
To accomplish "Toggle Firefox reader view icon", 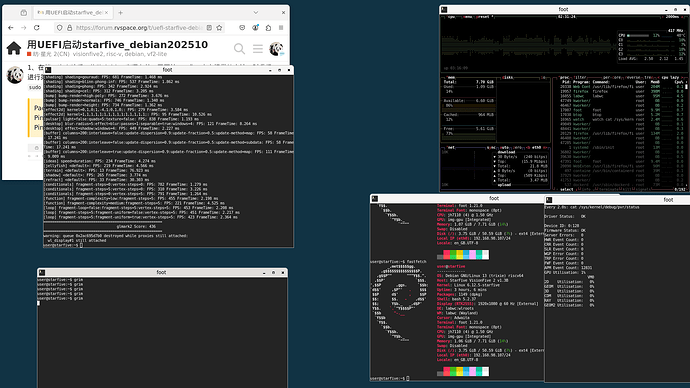I will 209,28.
